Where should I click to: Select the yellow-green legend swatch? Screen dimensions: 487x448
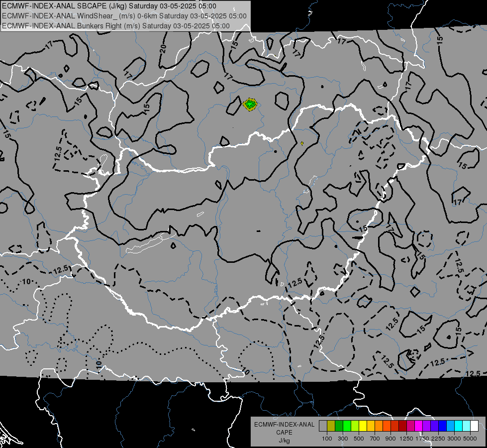pos(355,426)
